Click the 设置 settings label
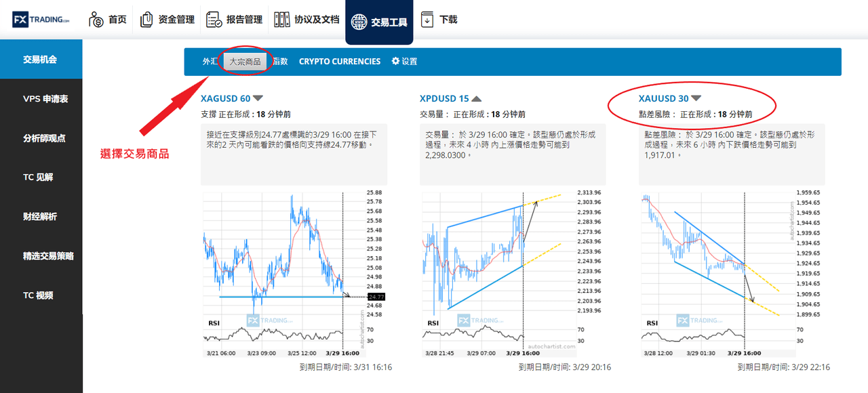This screenshot has width=868, height=393. (409, 61)
